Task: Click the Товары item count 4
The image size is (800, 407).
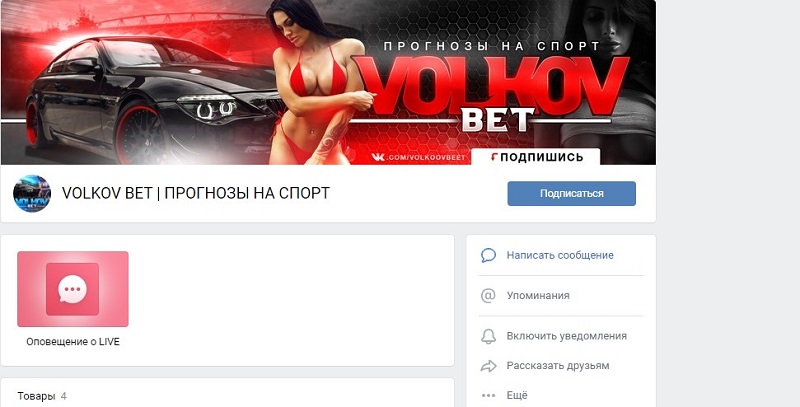Action: pyautogui.click(x=63, y=396)
